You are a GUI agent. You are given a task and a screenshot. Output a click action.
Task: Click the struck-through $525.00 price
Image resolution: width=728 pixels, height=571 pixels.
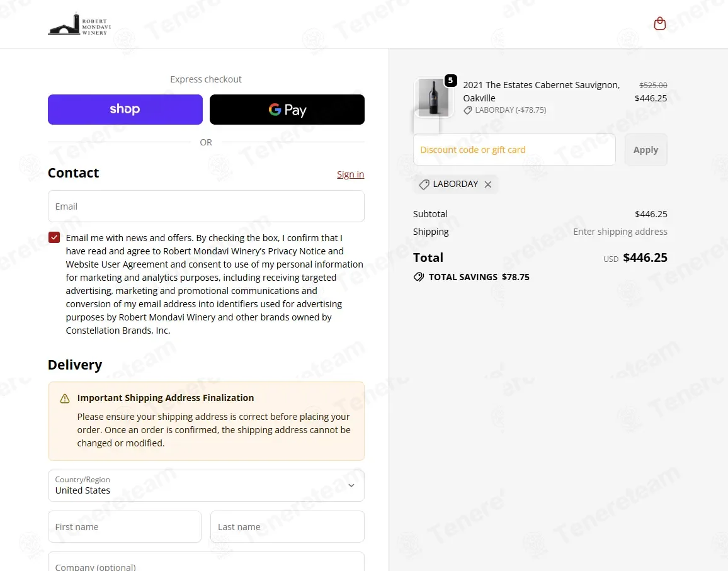coord(653,86)
